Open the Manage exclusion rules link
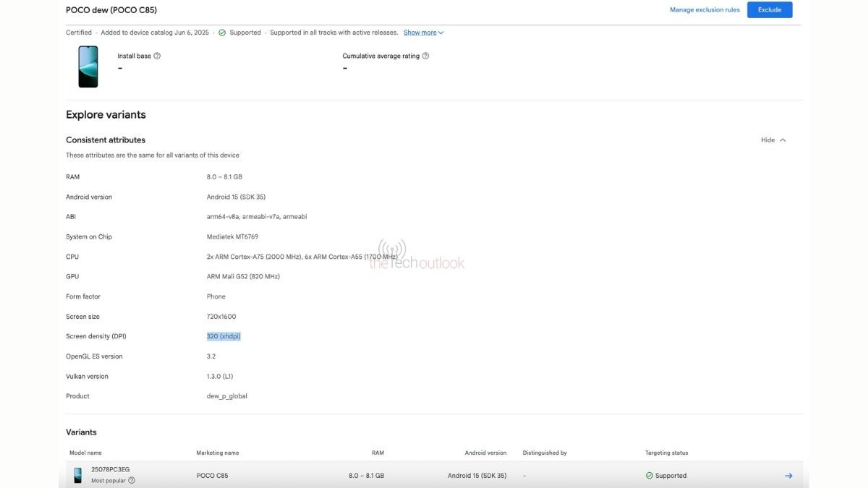This screenshot has height=488, width=868. click(705, 10)
